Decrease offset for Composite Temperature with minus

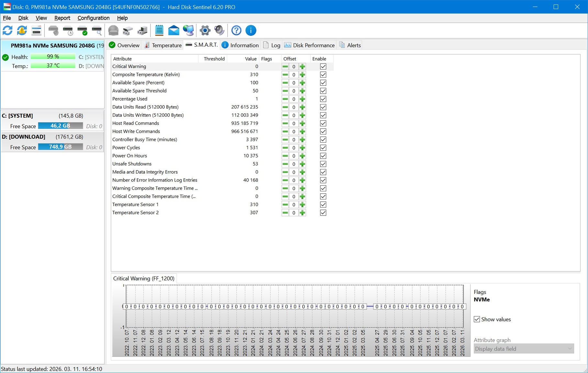click(x=285, y=75)
